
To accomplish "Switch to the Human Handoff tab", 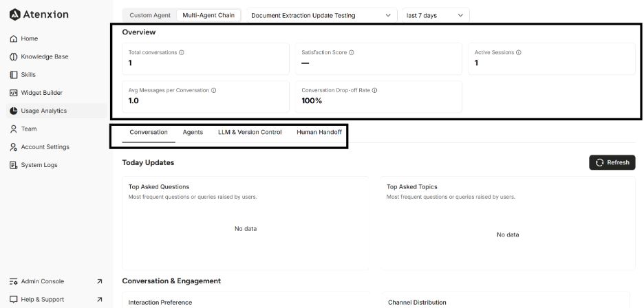I will click(319, 132).
